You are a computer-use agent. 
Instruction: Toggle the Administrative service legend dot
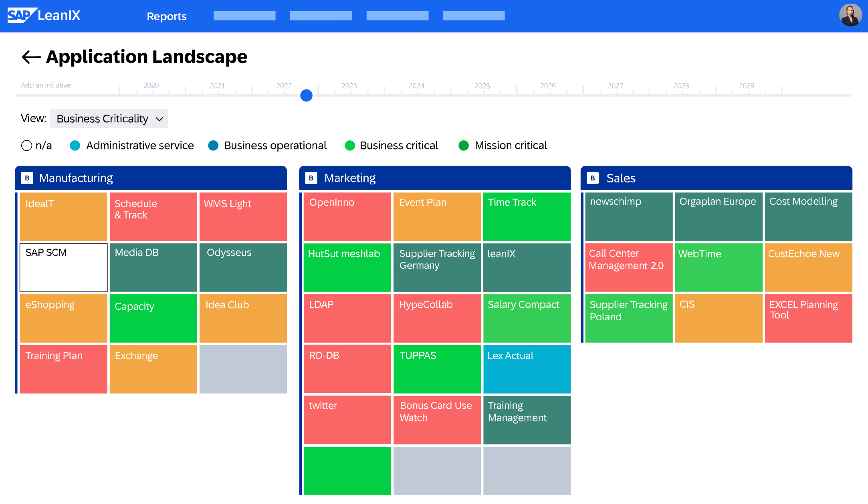(x=75, y=145)
